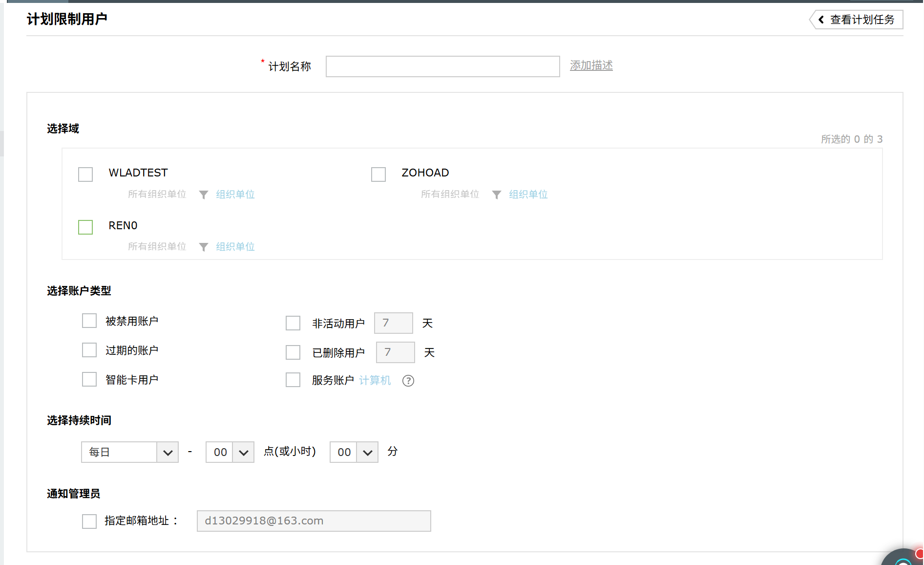
Task: Click the back arrow in 查看计划任务
Action: click(821, 20)
